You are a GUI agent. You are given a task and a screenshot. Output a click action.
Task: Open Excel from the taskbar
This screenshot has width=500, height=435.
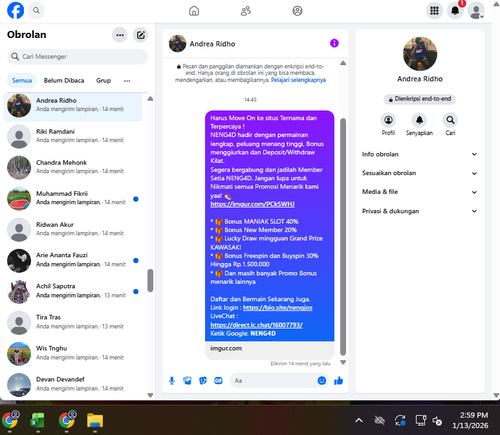(x=38, y=420)
